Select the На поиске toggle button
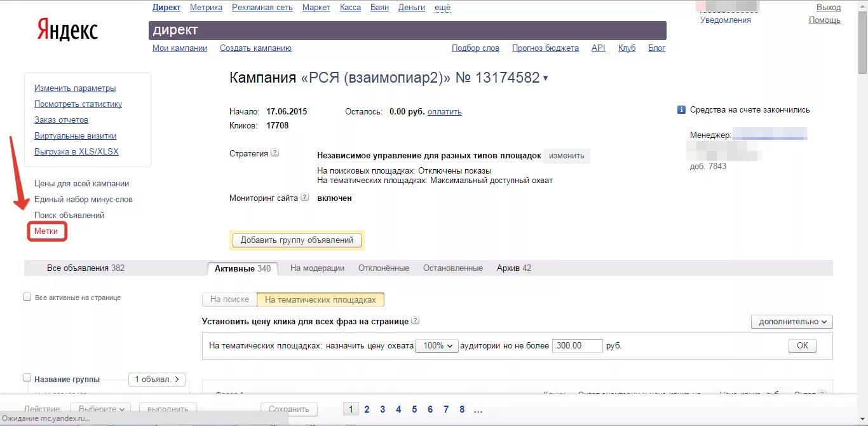868x426 pixels. point(229,299)
